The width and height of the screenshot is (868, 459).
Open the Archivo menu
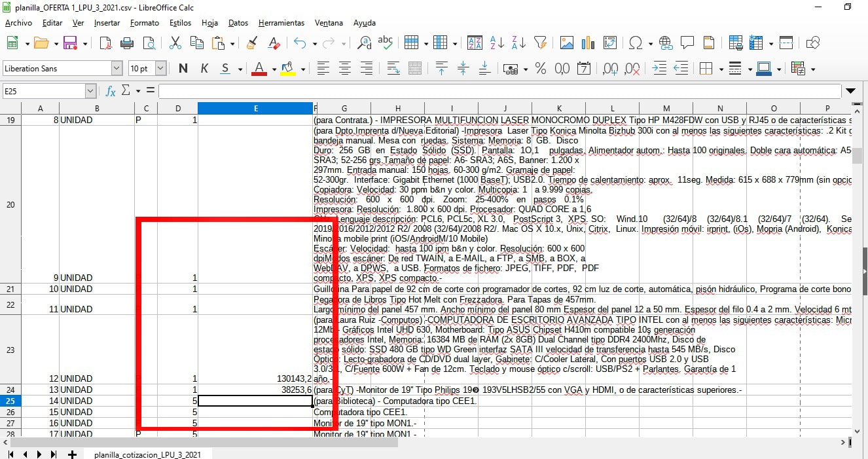[18, 23]
